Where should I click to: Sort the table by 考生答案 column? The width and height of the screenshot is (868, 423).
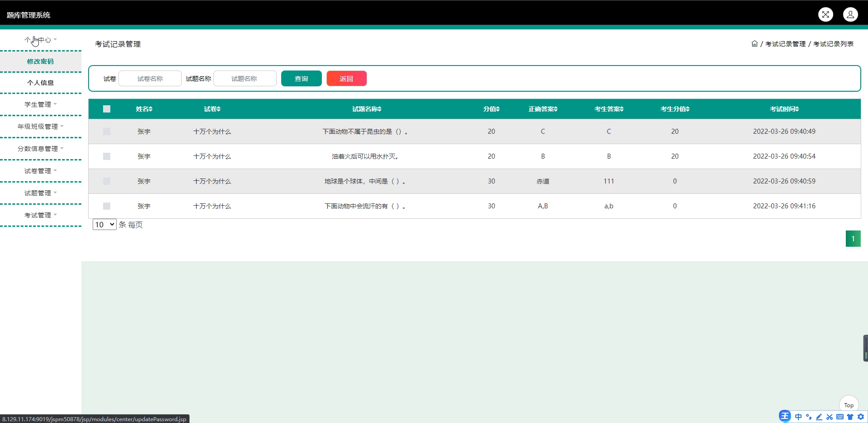pyautogui.click(x=609, y=109)
